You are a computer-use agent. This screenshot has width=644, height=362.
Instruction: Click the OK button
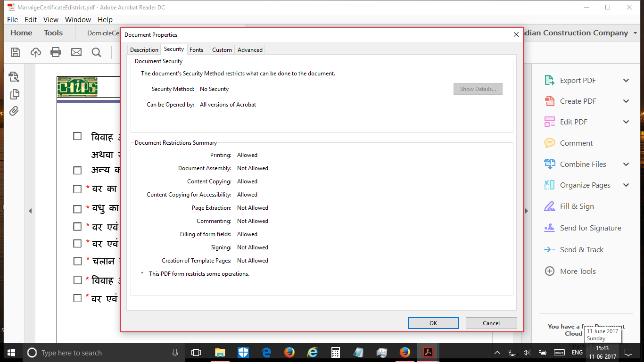coord(433,323)
